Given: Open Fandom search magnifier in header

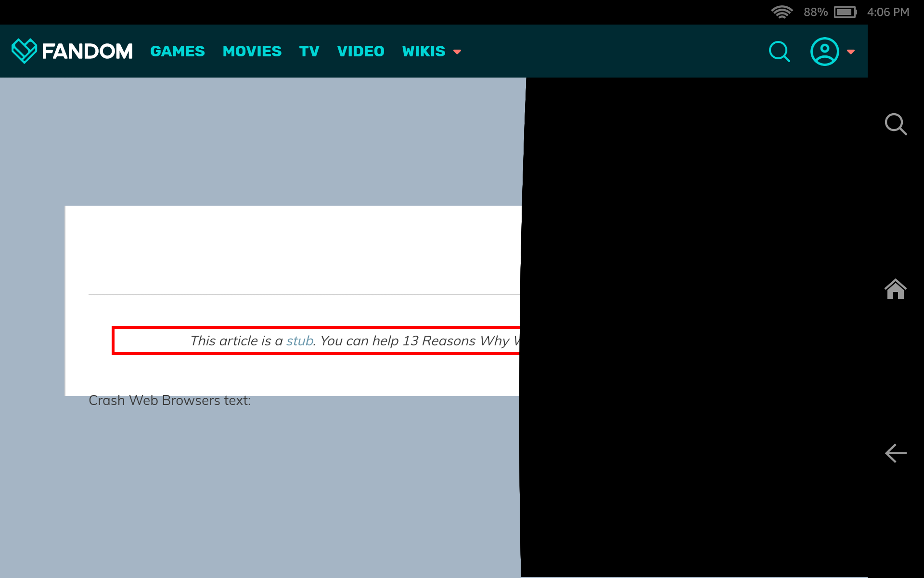Looking at the screenshot, I should (x=779, y=52).
